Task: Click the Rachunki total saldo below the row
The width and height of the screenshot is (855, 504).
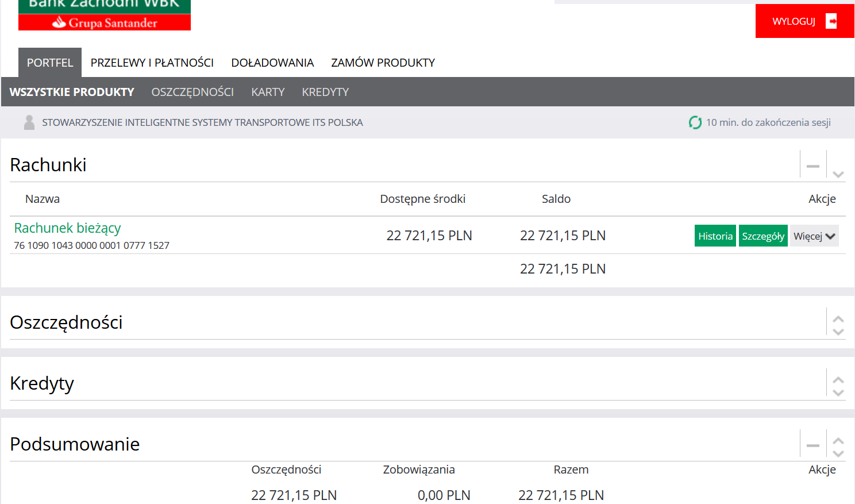Action: coord(563,269)
